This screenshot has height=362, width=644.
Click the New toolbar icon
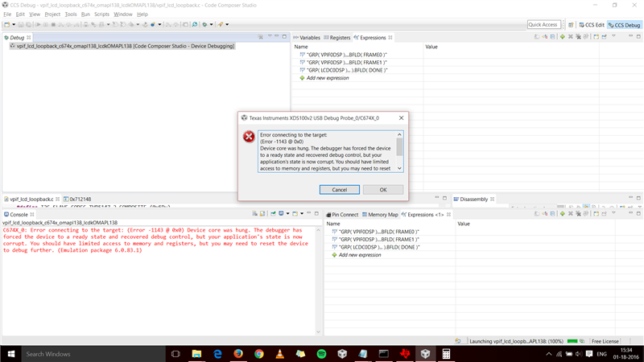coord(7,25)
